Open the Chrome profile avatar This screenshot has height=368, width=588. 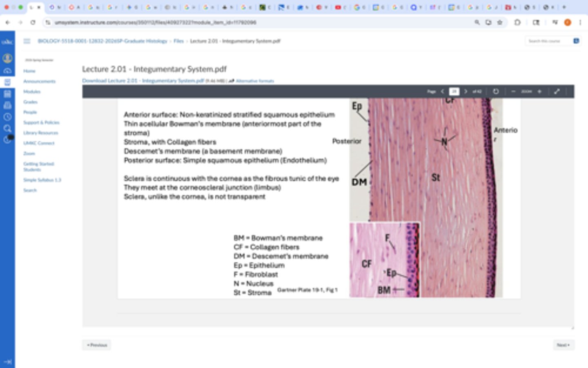568,22
